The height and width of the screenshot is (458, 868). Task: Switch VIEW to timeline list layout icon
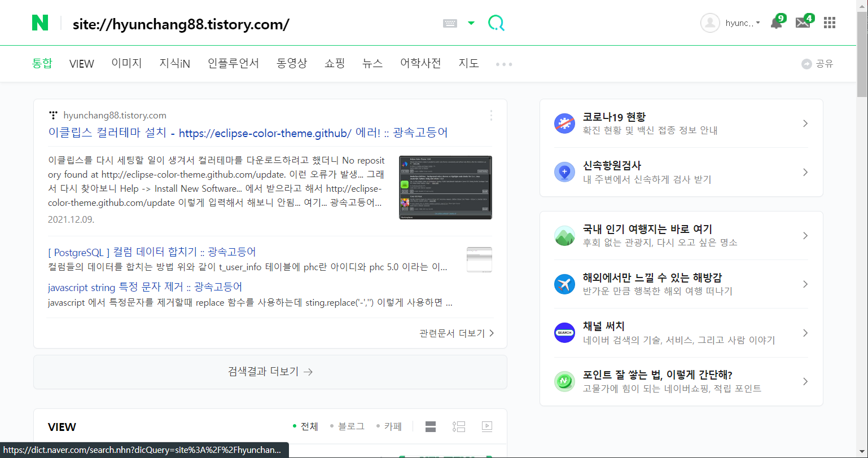459,426
